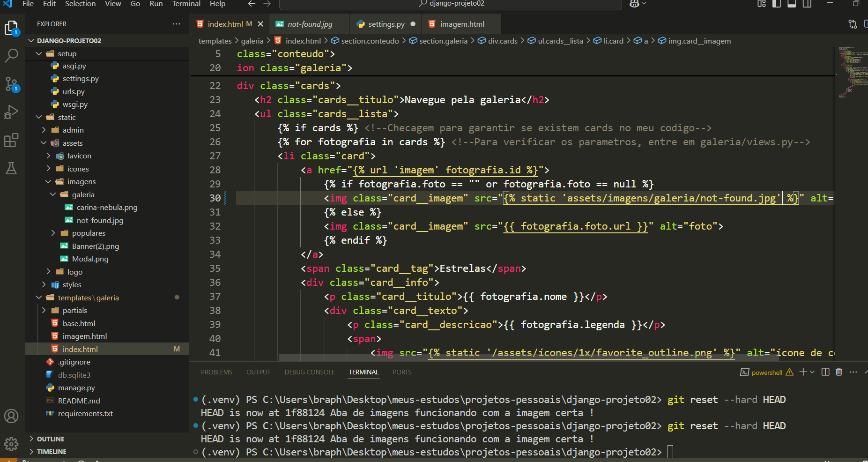Open base.html in the explorer
The height and width of the screenshot is (462, 868).
click(x=107, y=323)
